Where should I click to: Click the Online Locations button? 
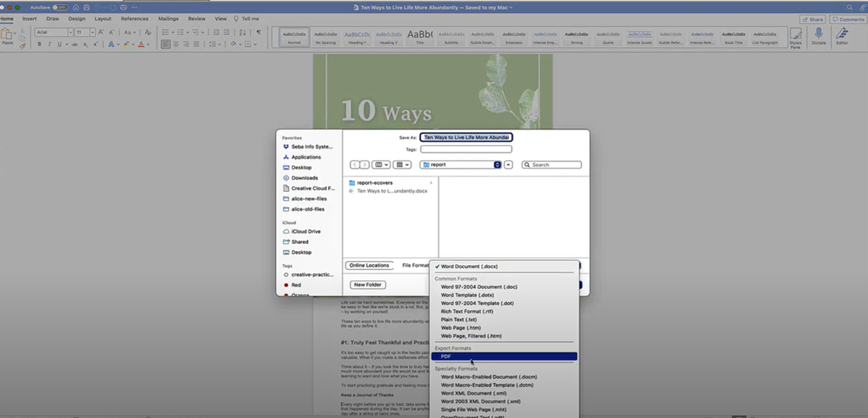click(x=369, y=266)
